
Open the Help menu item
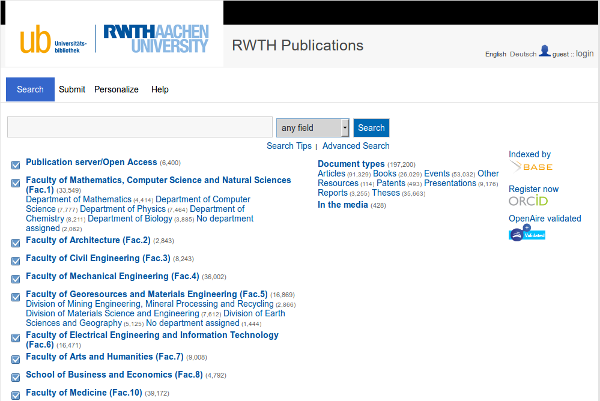pos(160,90)
